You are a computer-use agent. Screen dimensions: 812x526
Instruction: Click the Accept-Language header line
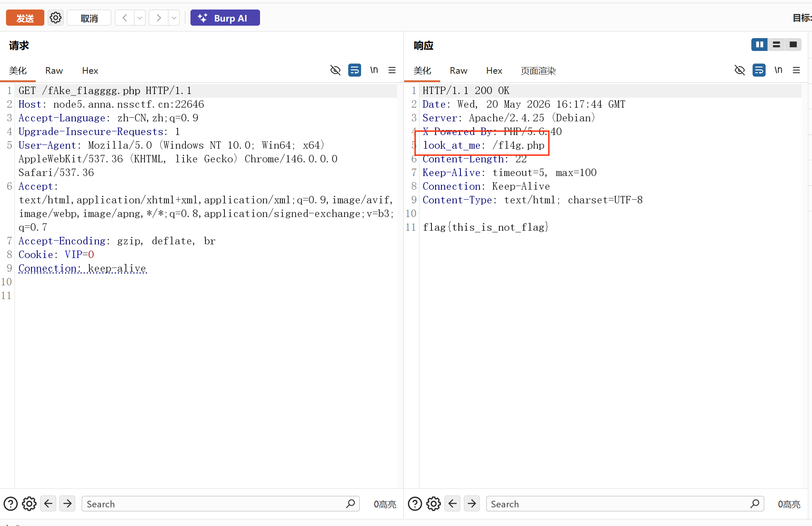tap(108, 118)
